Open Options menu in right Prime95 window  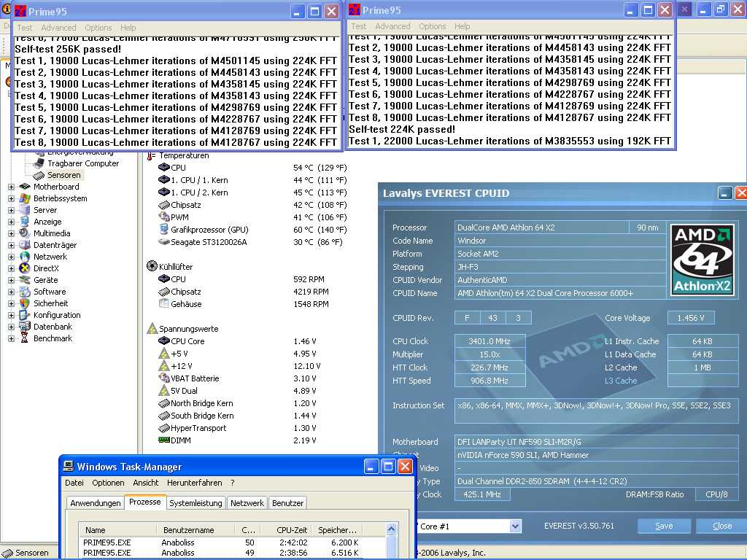(x=433, y=26)
